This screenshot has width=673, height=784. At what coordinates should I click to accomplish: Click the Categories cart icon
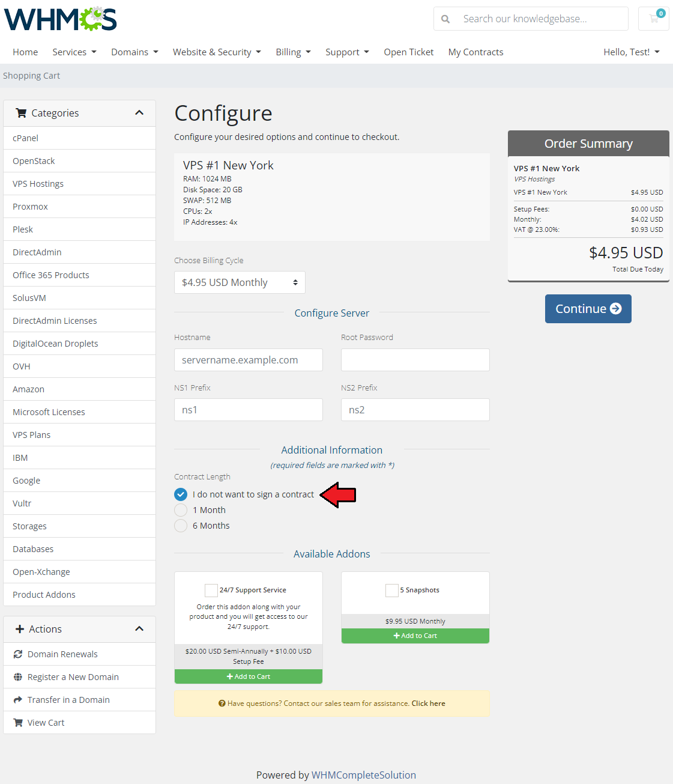[21, 113]
